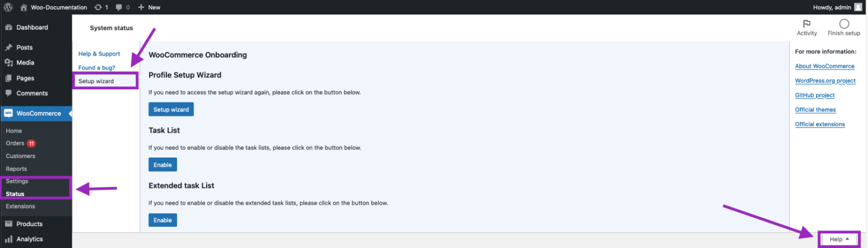Click the plus New content icon
Screen dimensions: 868x248
(141, 7)
